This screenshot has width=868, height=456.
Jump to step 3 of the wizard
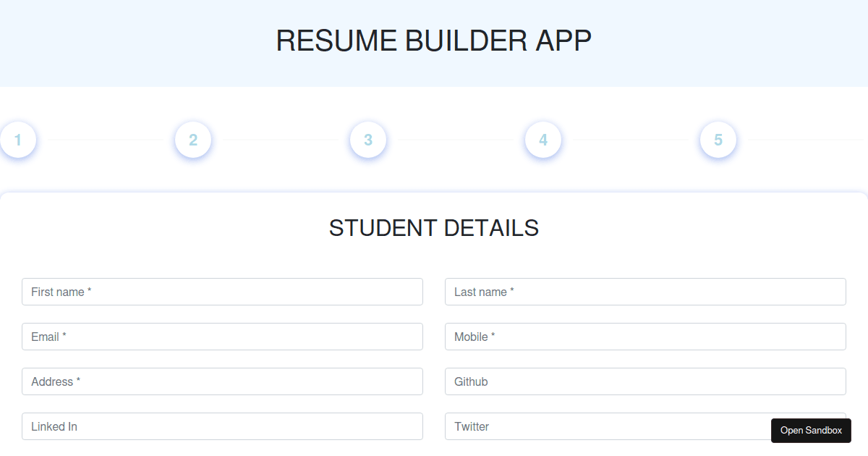click(x=368, y=140)
